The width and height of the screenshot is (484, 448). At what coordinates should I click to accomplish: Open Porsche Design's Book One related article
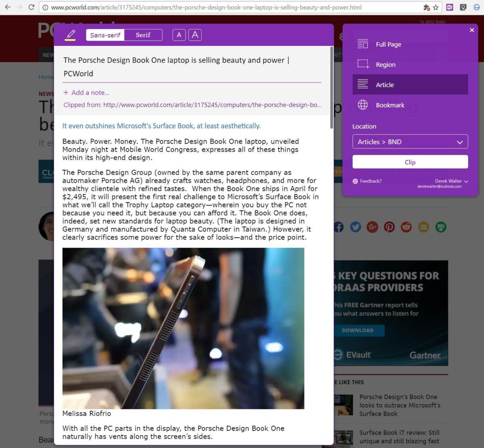(400, 405)
